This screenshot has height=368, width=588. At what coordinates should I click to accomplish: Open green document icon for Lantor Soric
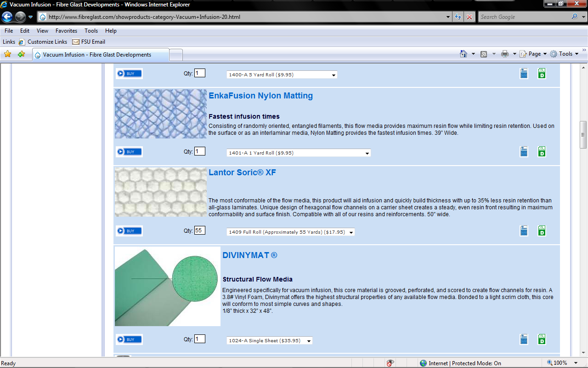(x=542, y=230)
